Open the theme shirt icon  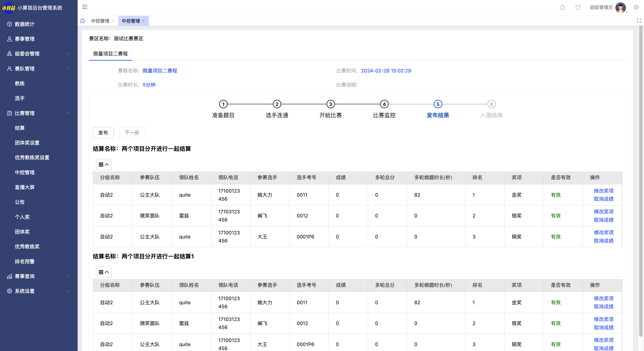(578, 7)
